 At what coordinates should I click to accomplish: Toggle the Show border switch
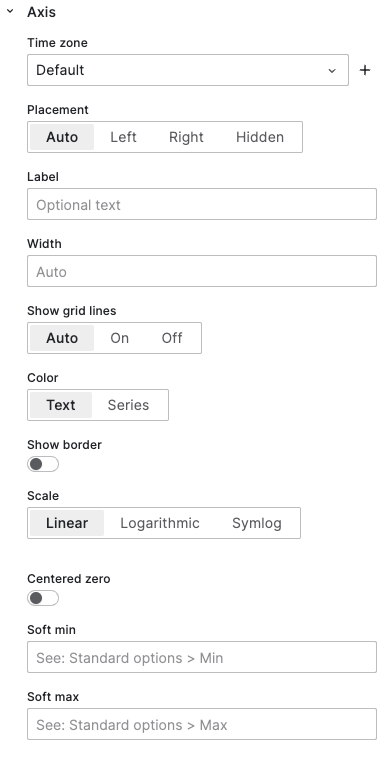pos(43,464)
